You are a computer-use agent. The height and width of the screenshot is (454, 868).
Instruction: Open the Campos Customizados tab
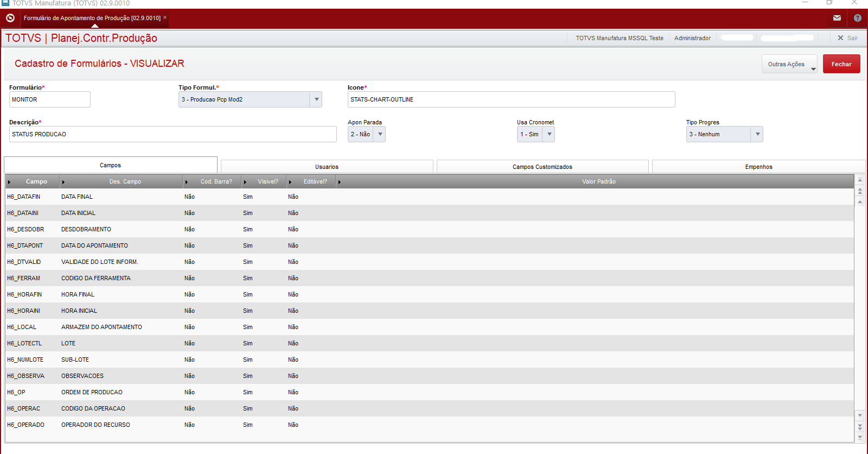542,167
